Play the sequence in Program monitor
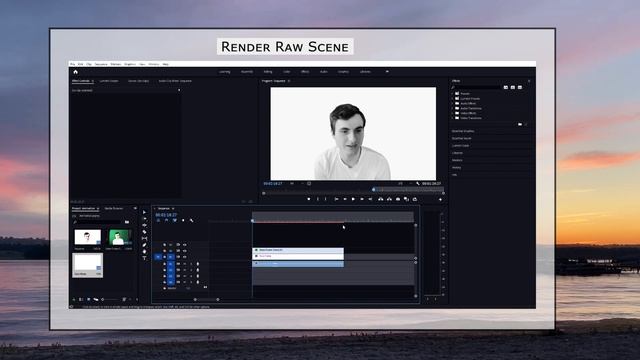The width and height of the screenshot is (640, 360). click(x=353, y=199)
